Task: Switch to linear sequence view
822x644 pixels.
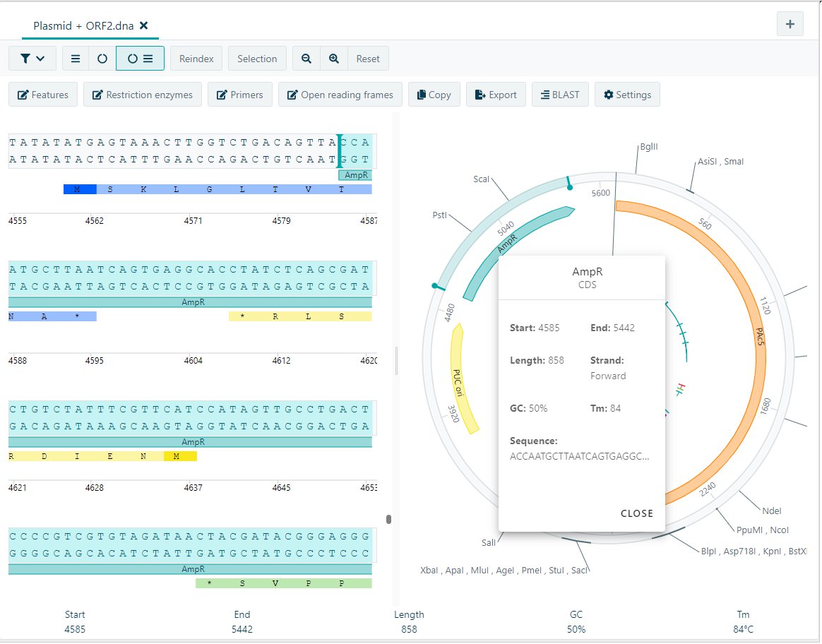Action: [x=76, y=59]
